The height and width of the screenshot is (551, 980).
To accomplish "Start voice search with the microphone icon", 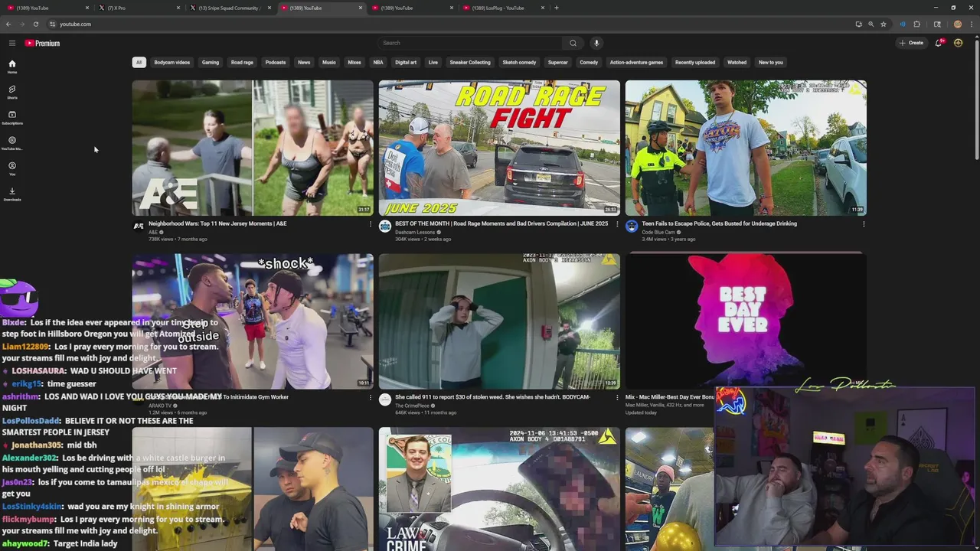I will [x=596, y=43].
